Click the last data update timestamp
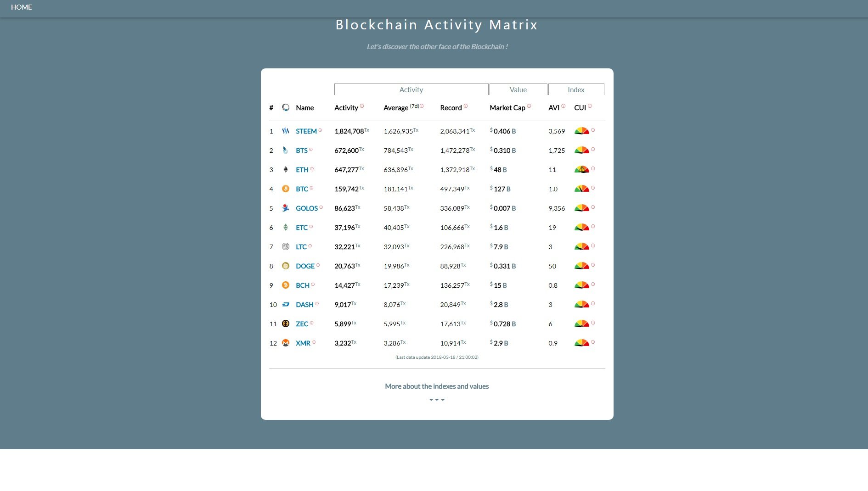This screenshot has height=491, width=868. tap(437, 357)
